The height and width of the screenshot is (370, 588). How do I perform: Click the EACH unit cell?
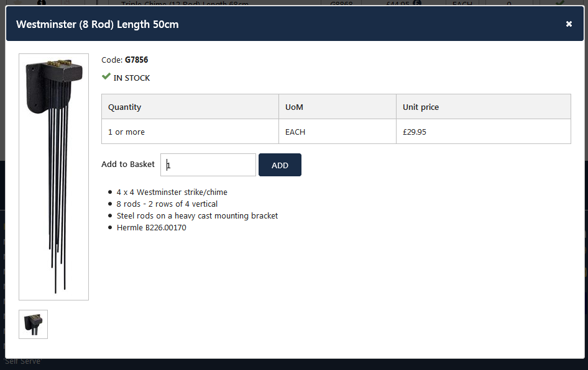[x=295, y=132]
